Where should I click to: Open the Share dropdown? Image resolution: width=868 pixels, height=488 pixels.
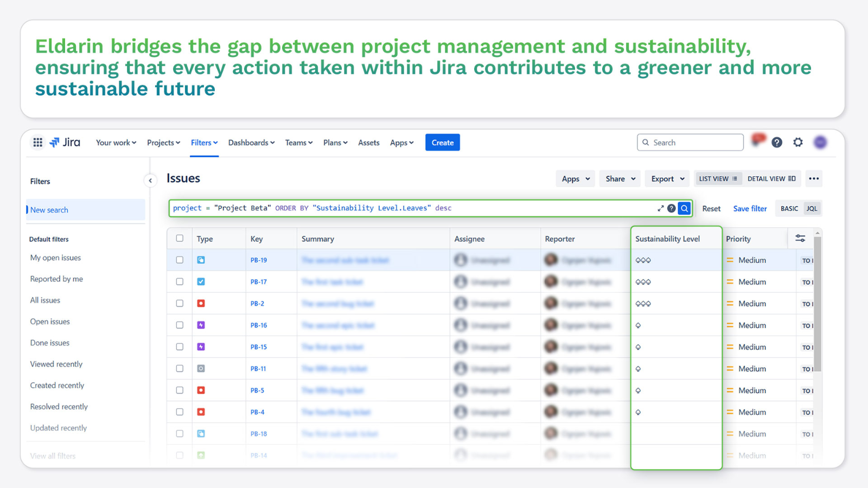620,179
